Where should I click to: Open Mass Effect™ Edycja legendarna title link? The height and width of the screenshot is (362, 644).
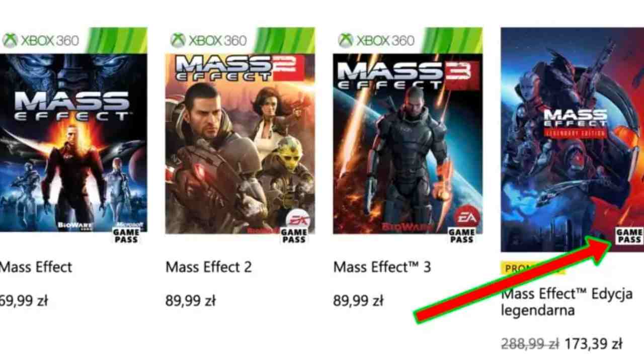pos(567,302)
